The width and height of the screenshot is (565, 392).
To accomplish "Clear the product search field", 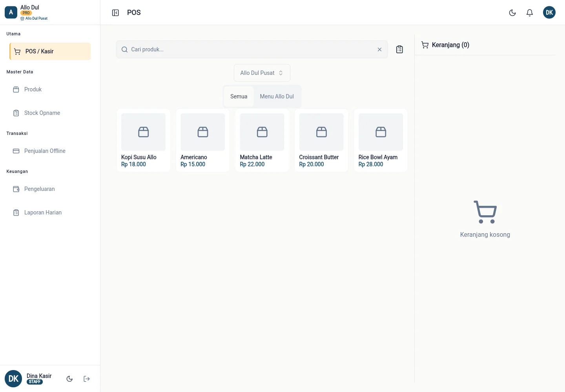I will click(x=379, y=49).
